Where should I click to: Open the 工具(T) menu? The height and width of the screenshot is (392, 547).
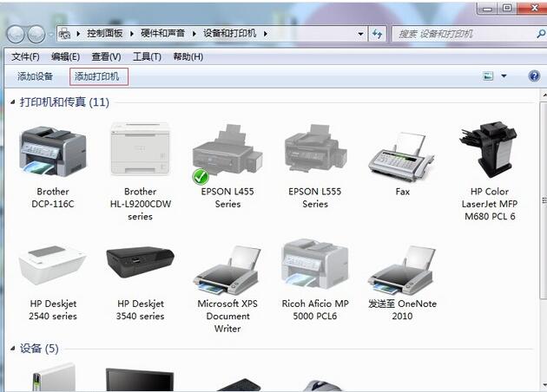tap(147, 56)
